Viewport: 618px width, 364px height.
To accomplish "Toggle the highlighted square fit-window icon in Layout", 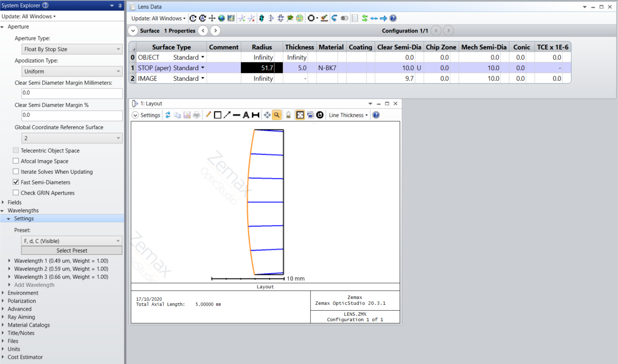I will tap(300, 115).
